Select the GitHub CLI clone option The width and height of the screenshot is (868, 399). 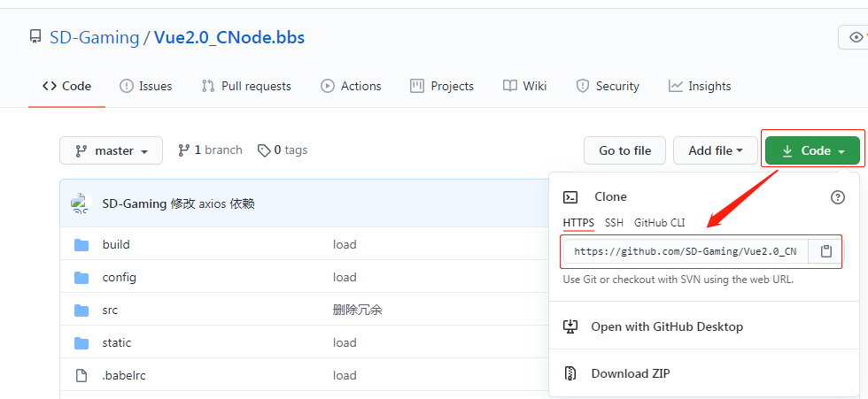click(x=659, y=223)
